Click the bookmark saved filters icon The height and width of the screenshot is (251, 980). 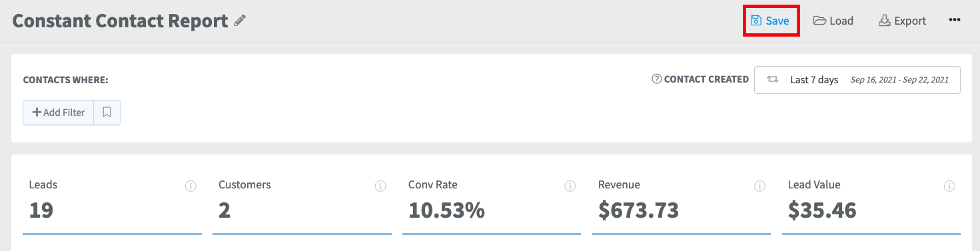[x=107, y=113]
